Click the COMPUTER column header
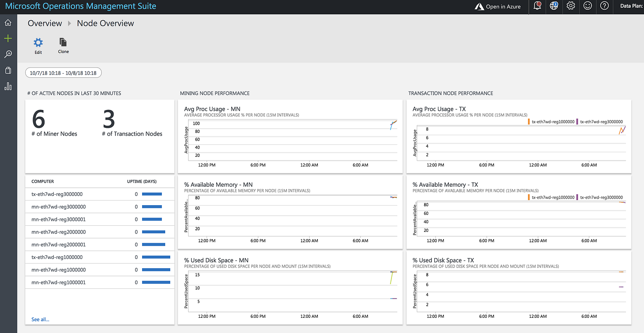Screen dimensions: 644x333 (x=42, y=182)
